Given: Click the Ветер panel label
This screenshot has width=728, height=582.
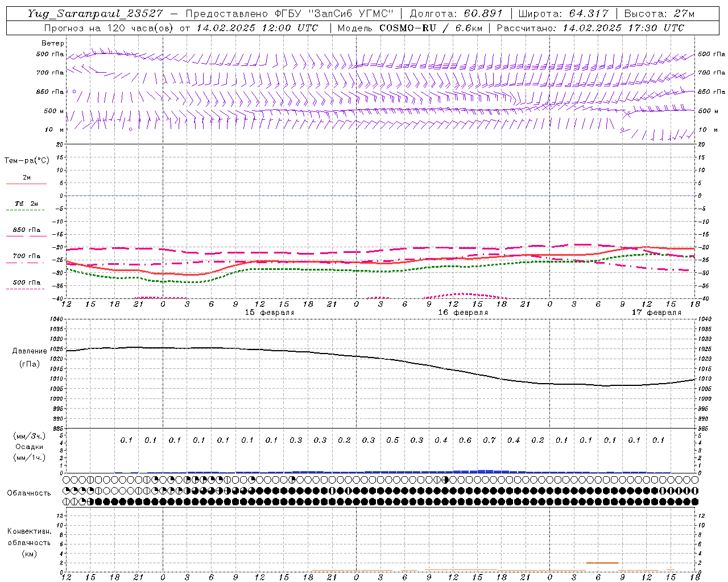Looking at the screenshot, I should coord(53,43).
